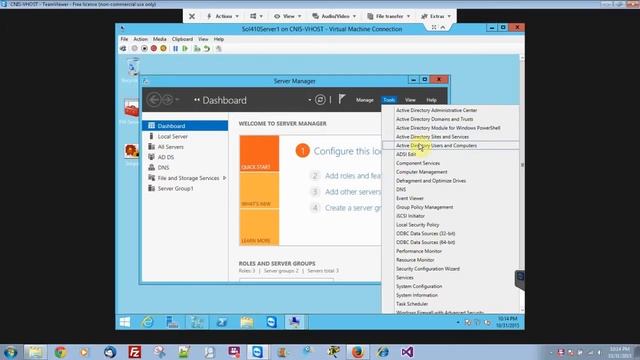Choose Group Policy Management from Tools menu
This screenshot has height=360, width=640.
424,207
